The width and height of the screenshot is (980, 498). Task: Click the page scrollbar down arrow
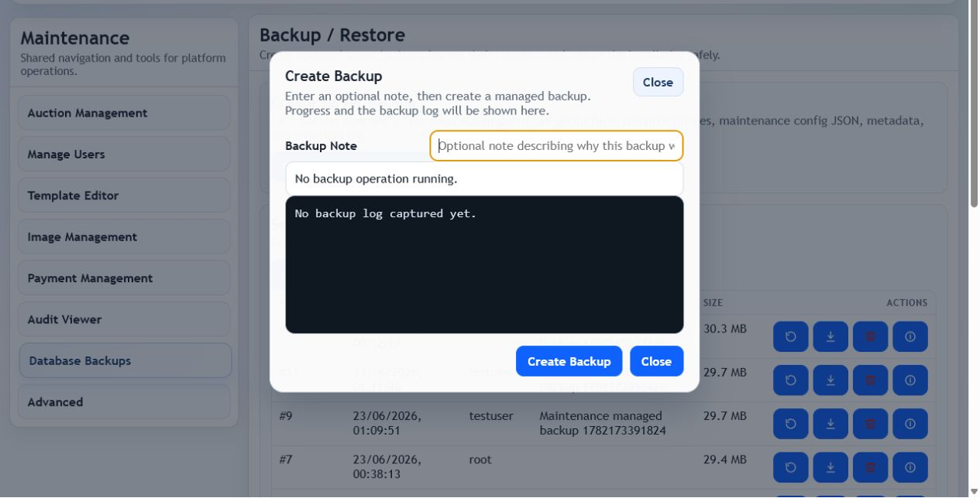pos(973,491)
